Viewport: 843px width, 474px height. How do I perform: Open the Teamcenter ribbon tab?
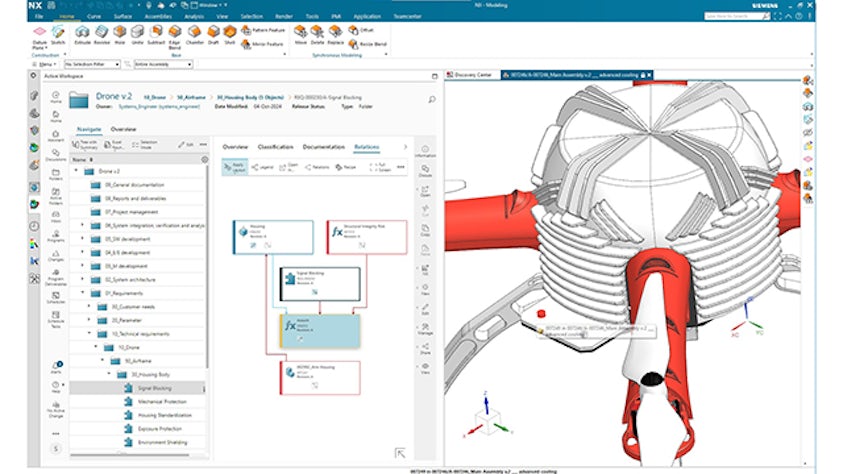click(x=408, y=17)
